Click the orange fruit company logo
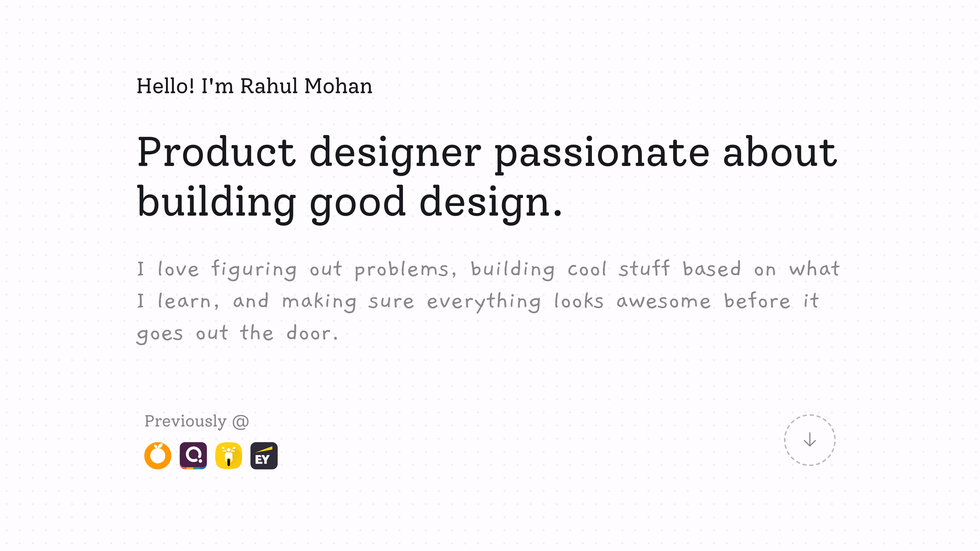 (x=158, y=456)
